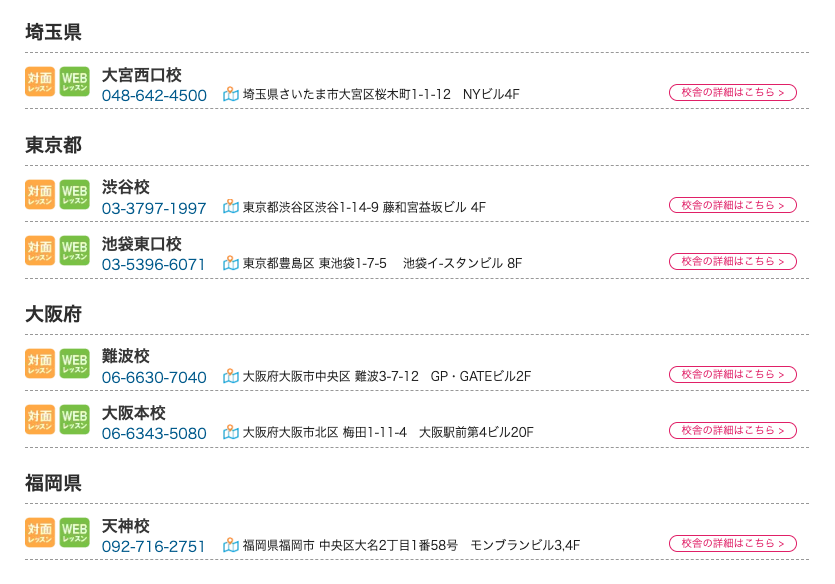The image size is (835, 584).
Task: Click the map icon beside 池袋東口校 address
Action: pyautogui.click(x=231, y=263)
